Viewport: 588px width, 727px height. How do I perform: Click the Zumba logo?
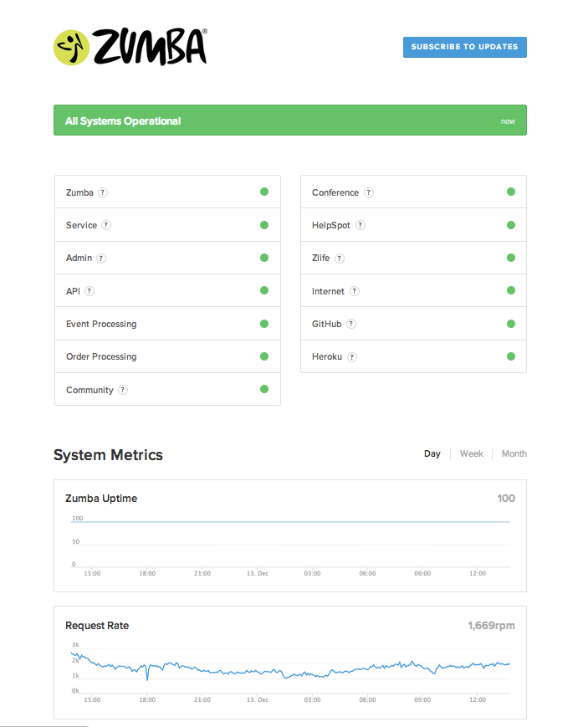[x=130, y=47]
